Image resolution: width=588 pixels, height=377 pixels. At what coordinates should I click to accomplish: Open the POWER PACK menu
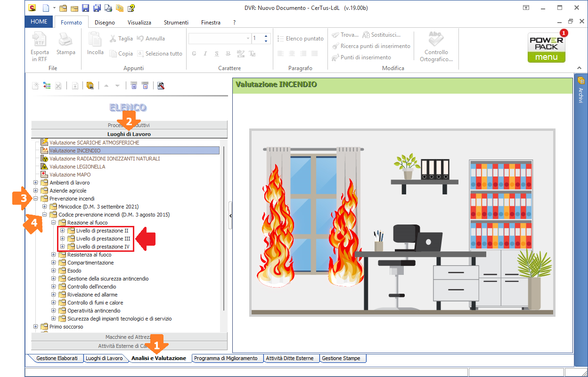[x=547, y=48]
